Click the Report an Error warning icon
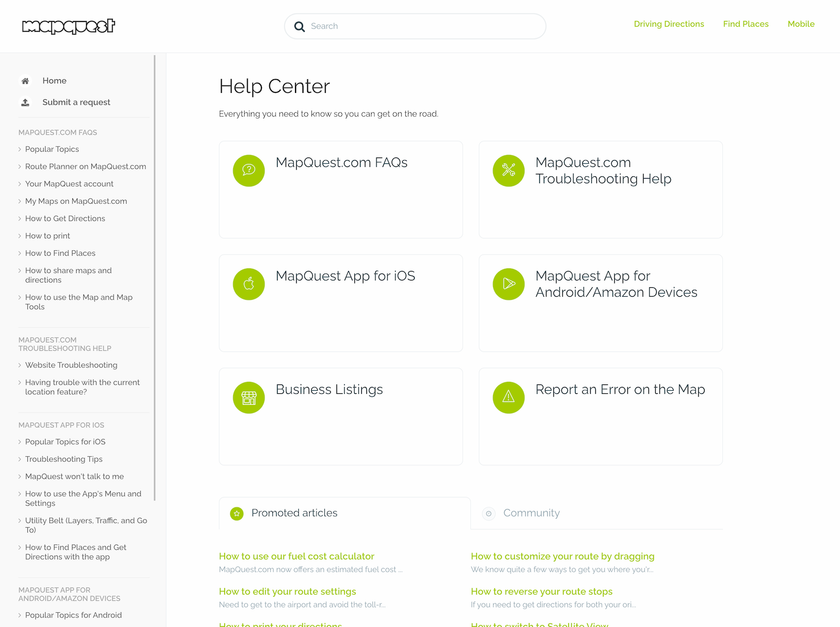 (508, 398)
